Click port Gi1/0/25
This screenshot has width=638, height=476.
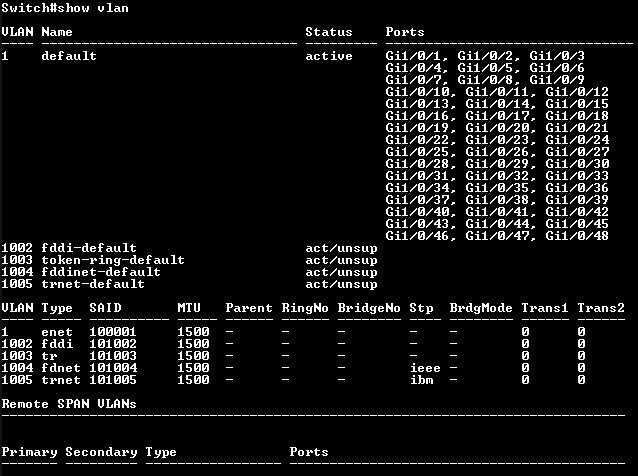[x=419, y=152]
